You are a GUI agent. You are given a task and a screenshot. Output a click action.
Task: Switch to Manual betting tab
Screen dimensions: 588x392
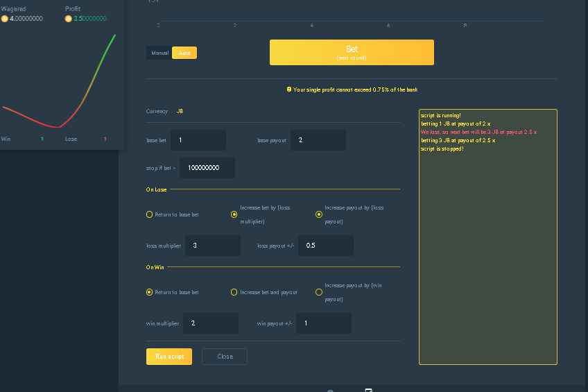[x=159, y=53]
